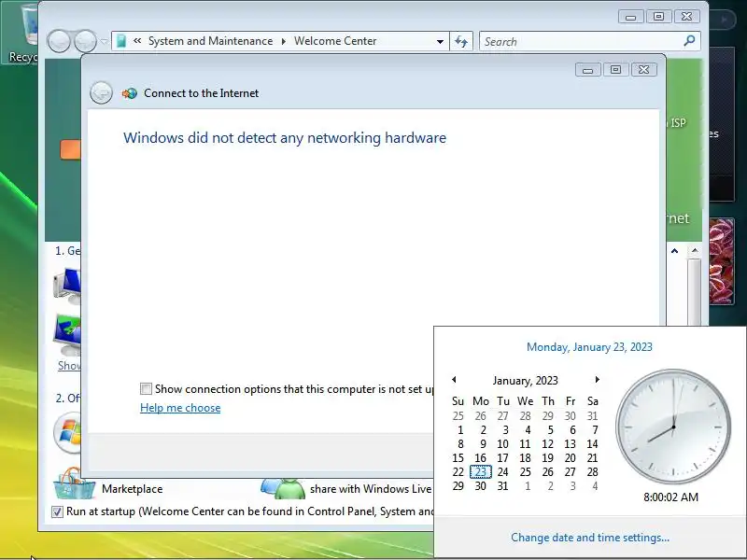Open the Marketplace shopping basket icon
This screenshot has width=747, height=560.
(x=74, y=483)
